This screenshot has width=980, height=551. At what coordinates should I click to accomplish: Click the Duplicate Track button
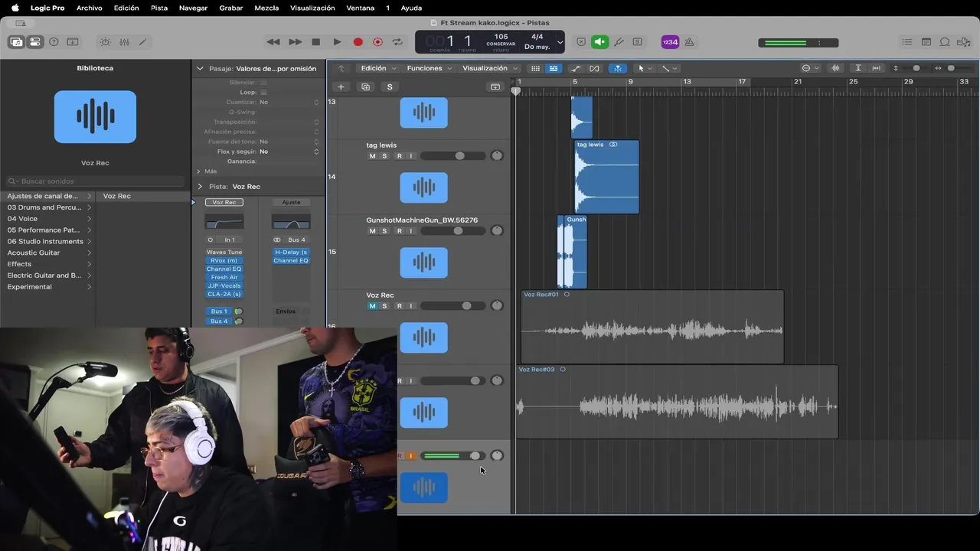click(365, 86)
